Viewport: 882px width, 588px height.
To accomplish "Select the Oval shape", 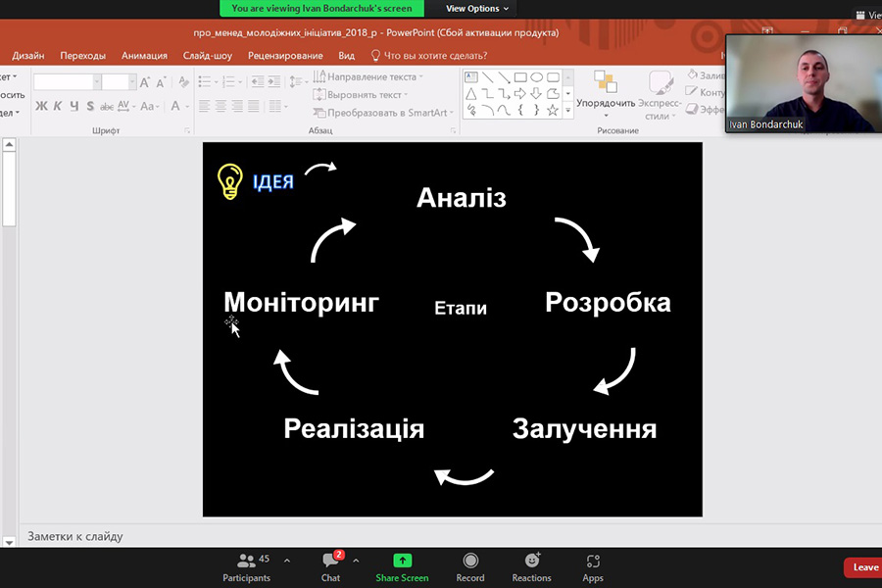I will [x=537, y=77].
